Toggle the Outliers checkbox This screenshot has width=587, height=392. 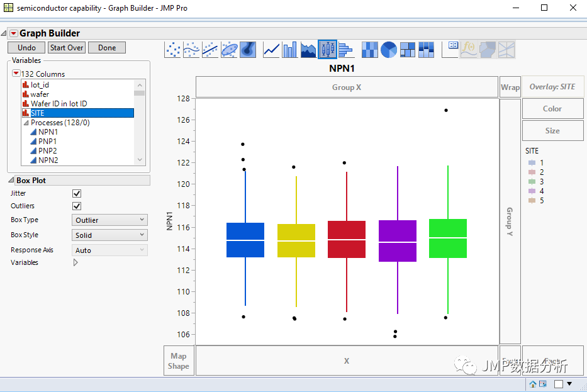[x=77, y=206]
